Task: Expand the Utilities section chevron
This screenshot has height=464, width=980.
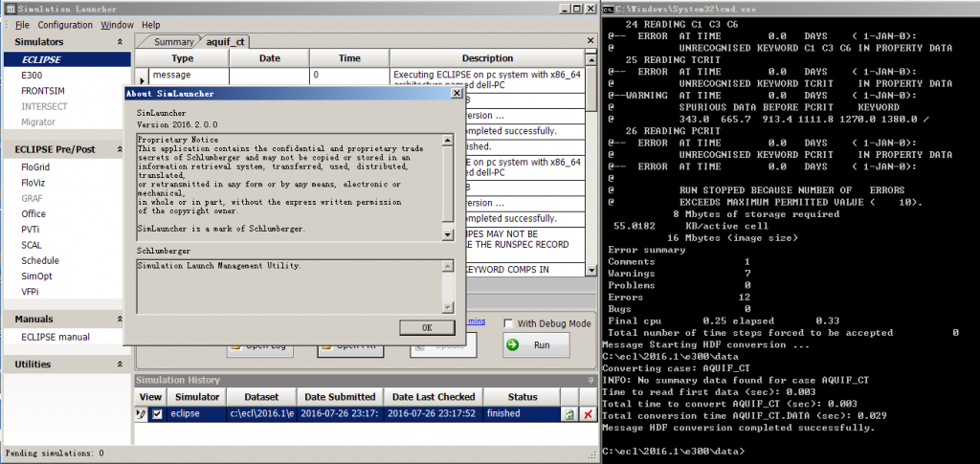Action: click(x=120, y=365)
